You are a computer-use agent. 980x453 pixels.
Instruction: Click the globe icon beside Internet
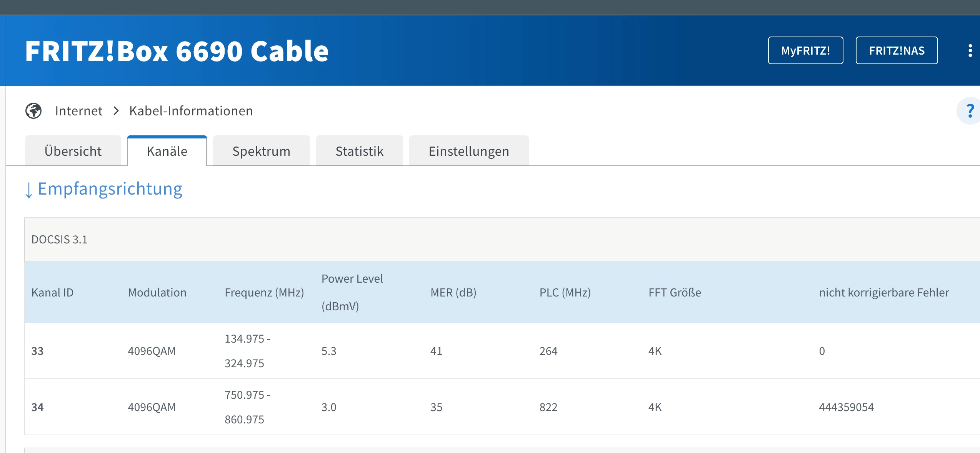[x=33, y=111]
